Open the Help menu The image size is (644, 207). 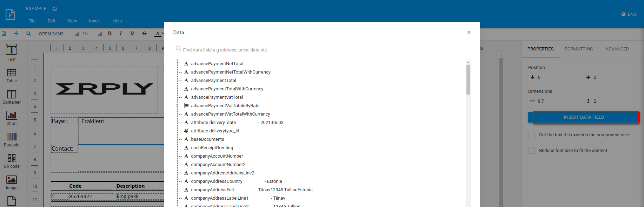coord(117,21)
